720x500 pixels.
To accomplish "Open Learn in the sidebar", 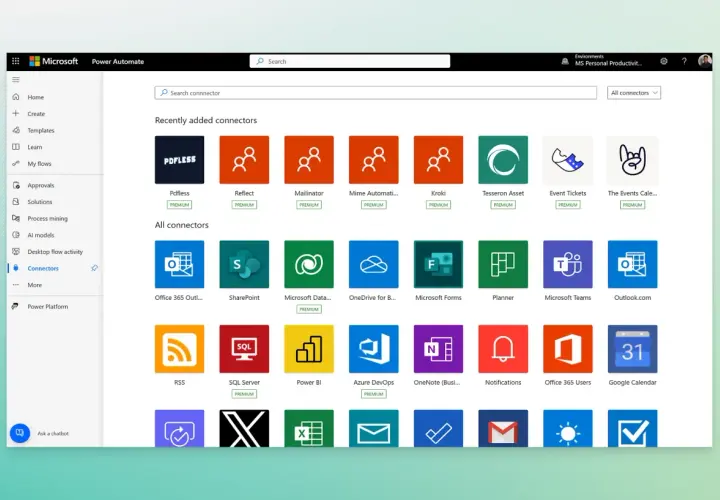I will point(34,147).
